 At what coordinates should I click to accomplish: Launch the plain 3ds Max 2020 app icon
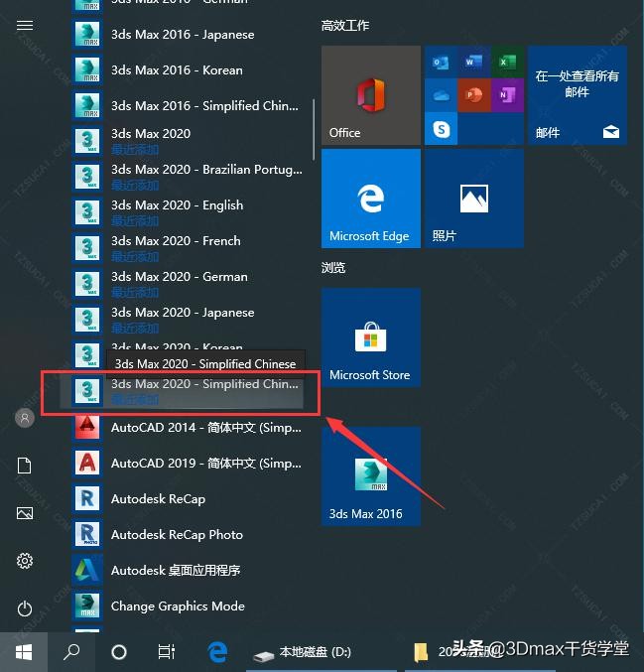87,141
